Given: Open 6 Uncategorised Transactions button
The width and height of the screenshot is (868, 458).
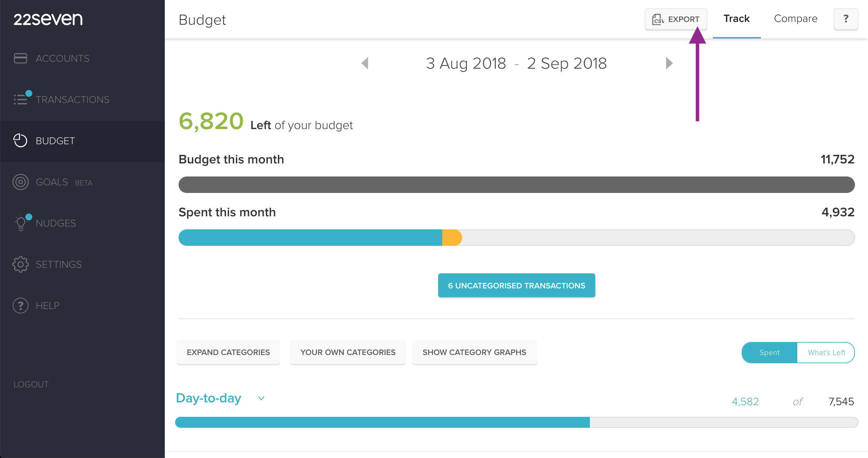Looking at the screenshot, I should 516,285.
